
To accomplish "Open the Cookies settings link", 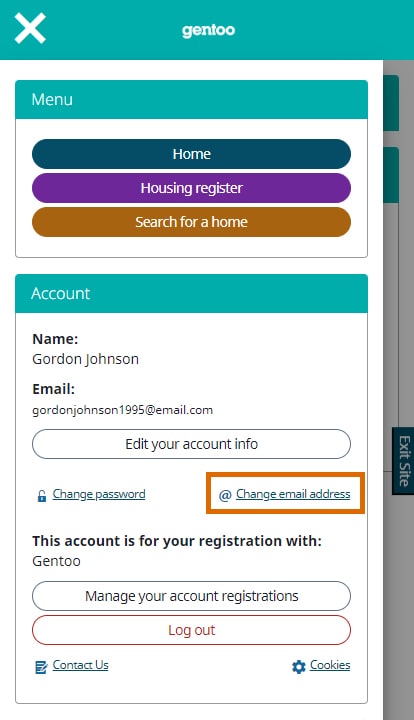I will pyautogui.click(x=330, y=665).
